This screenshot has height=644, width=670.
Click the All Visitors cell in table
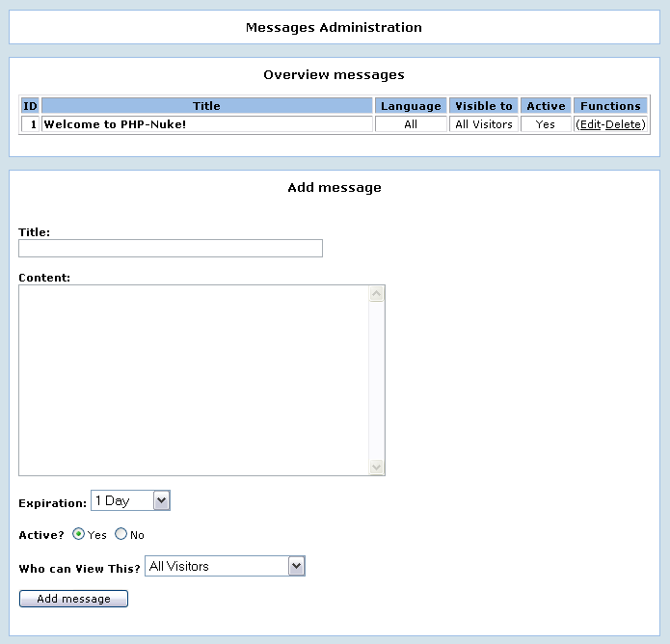[x=484, y=124]
